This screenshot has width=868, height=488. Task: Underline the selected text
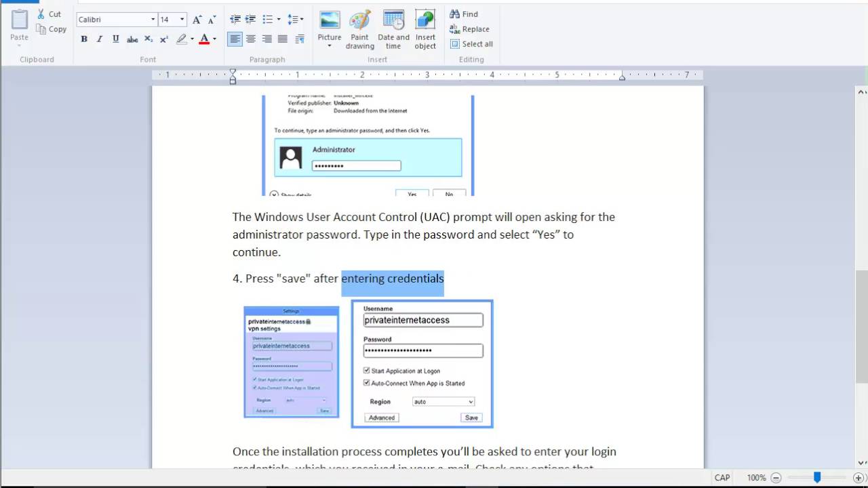115,39
